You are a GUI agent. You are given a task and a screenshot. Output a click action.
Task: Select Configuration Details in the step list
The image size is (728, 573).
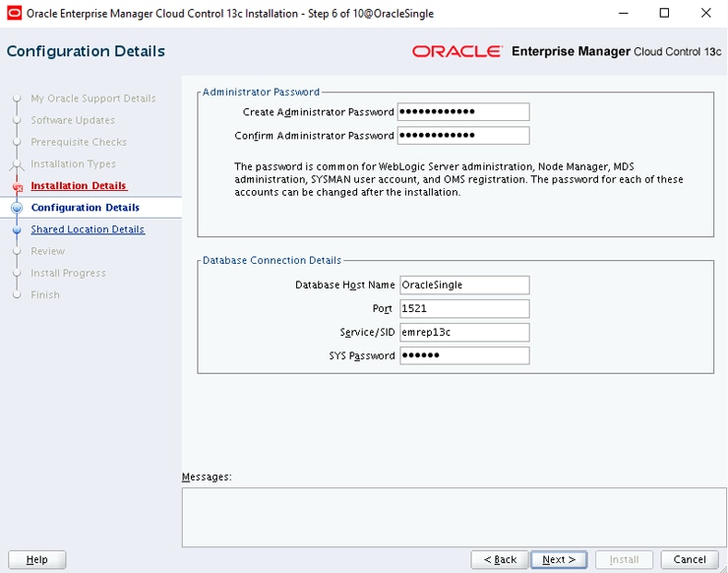coord(86,208)
